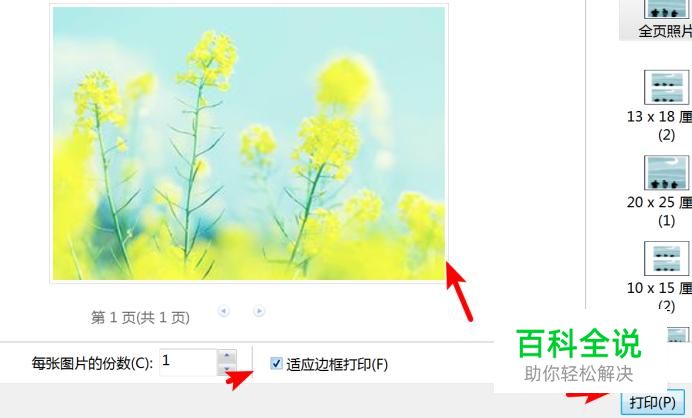
Task: Go to the previous preview page arrow
Action: [224, 311]
